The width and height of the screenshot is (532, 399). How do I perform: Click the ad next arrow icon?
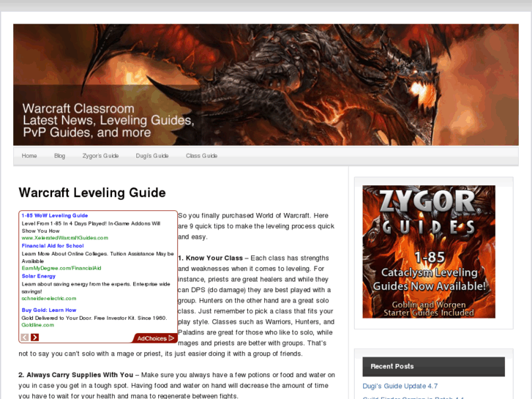34,338
